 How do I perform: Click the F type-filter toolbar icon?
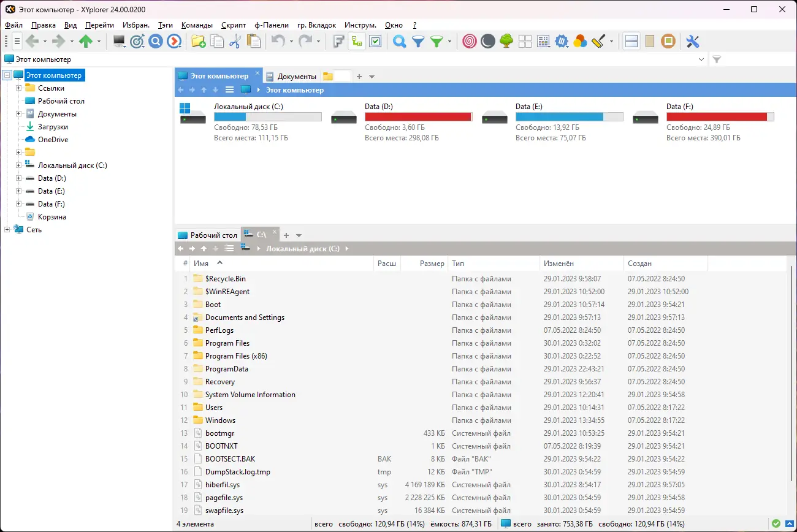coord(338,42)
